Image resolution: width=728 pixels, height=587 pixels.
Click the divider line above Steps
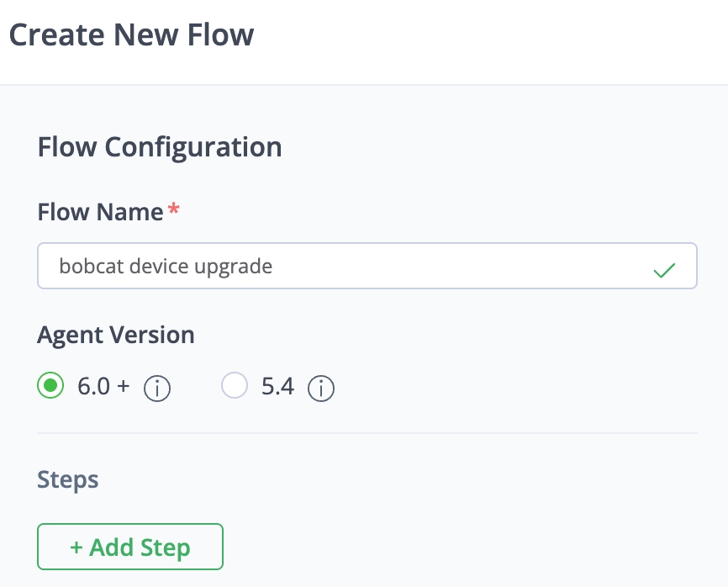point(367,433)
